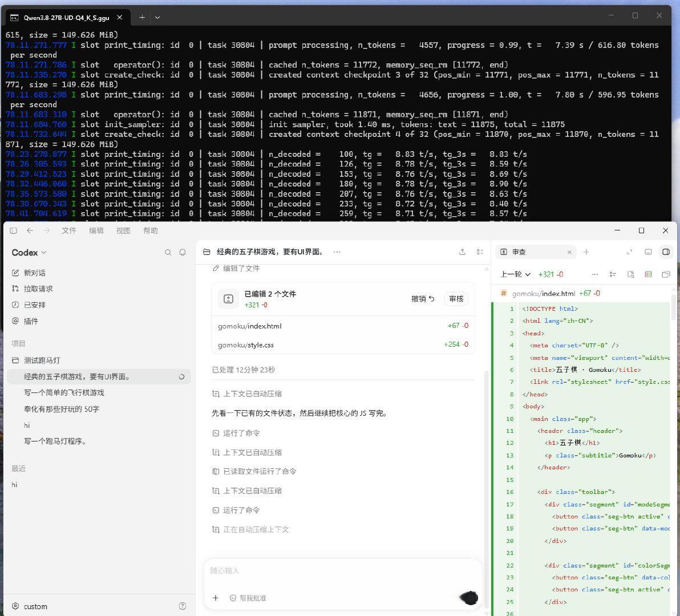Screen dimensions: 680x616
Task: Open the terminal tab dropdown chevron
Action: pos(157,17)
